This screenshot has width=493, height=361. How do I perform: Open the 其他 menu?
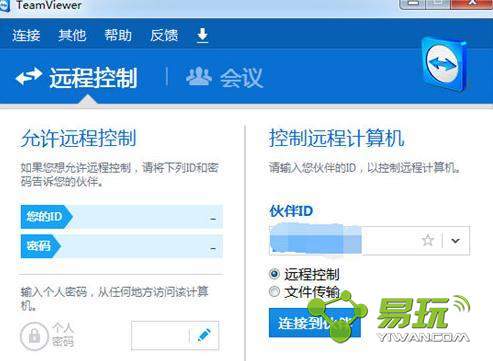[x=72, y=35]
